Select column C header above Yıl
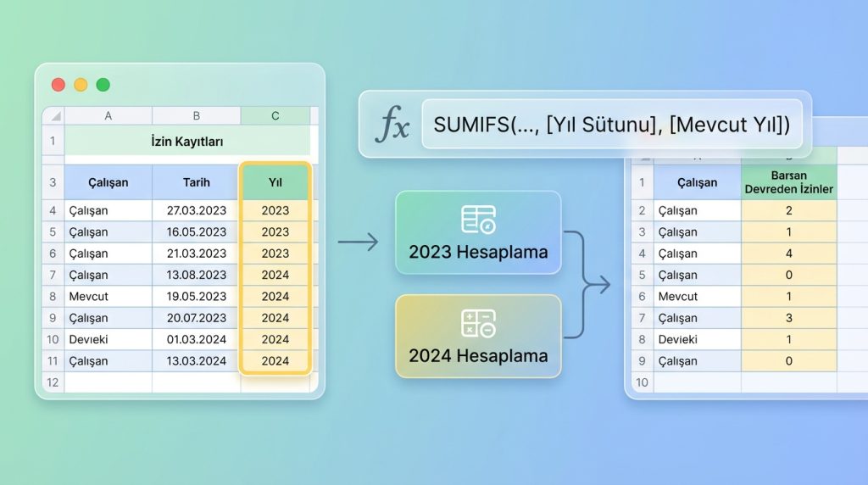This screenshot has width=868, height=485. (275, 116)
